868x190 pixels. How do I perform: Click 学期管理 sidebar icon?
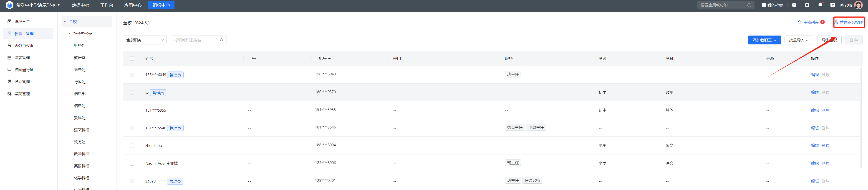pos(9,94)
